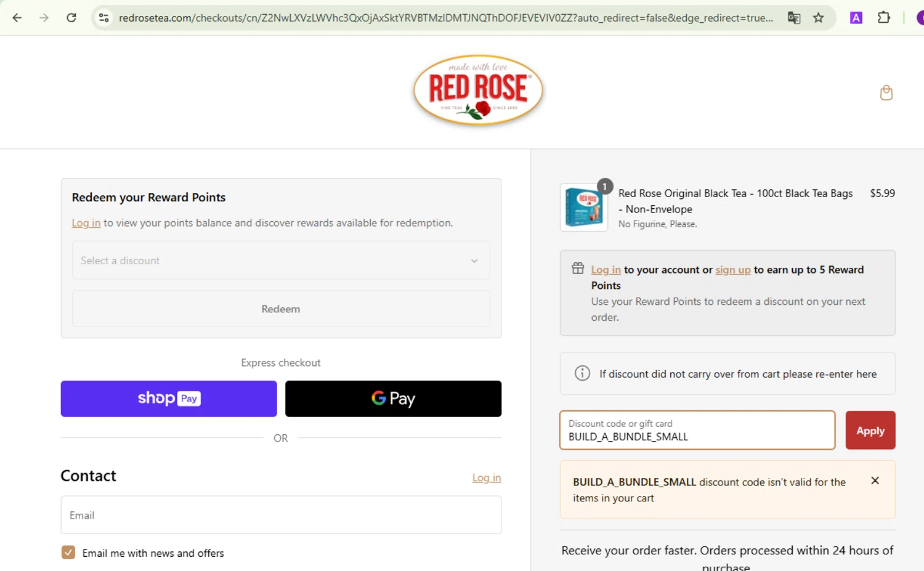Go back with the browser back arrow
The width and height of the screenshot is (924, 571).
coord(17,18)
